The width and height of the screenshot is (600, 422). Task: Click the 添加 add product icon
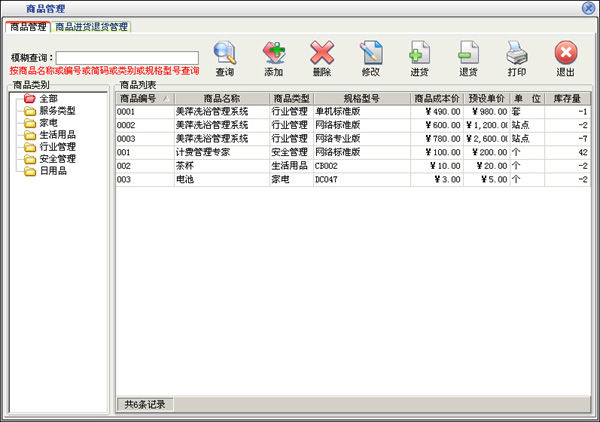pyautogui.click(x=273, y=56)
